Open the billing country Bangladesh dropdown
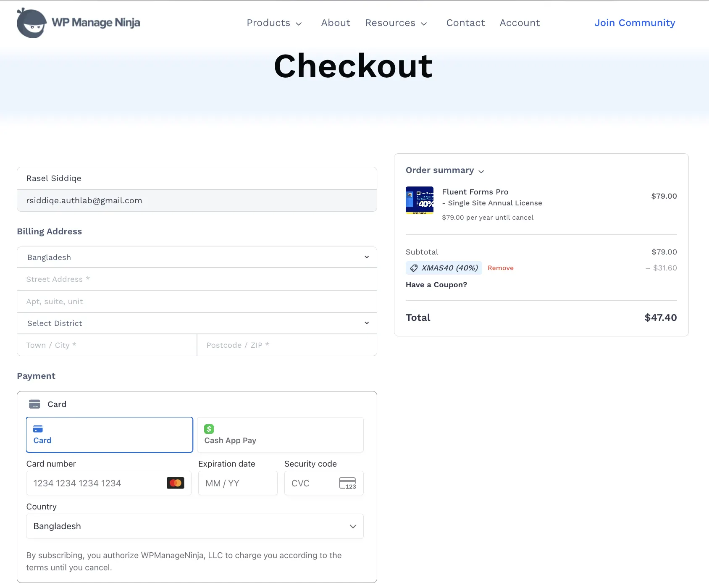This screenshot has height=588, width=709. click(x=197, y=257)
